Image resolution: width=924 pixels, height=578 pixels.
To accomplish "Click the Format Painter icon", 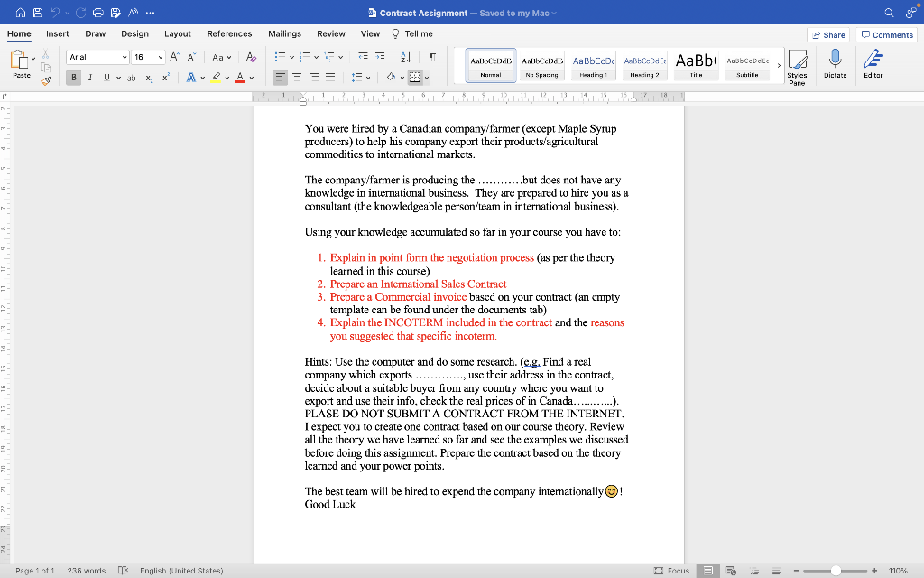I will click(x=43, y=78).
